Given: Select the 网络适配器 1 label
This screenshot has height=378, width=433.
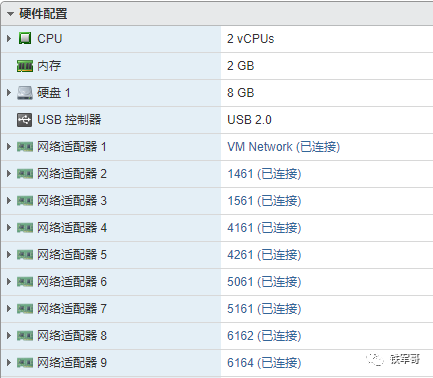Looking at the screenshot, I should [x=72, y=147].
